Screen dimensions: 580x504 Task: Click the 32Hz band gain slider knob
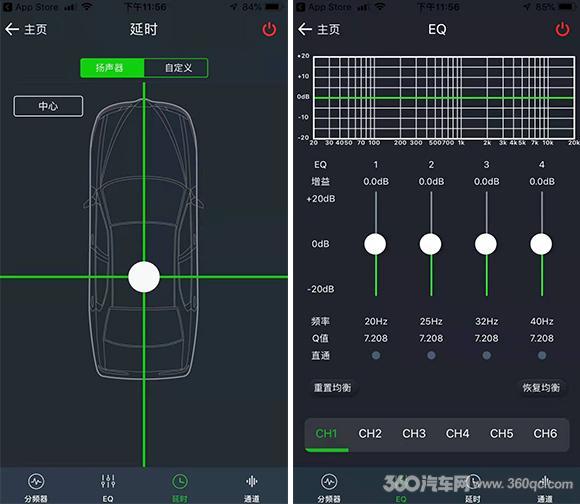tap(486, 244)
